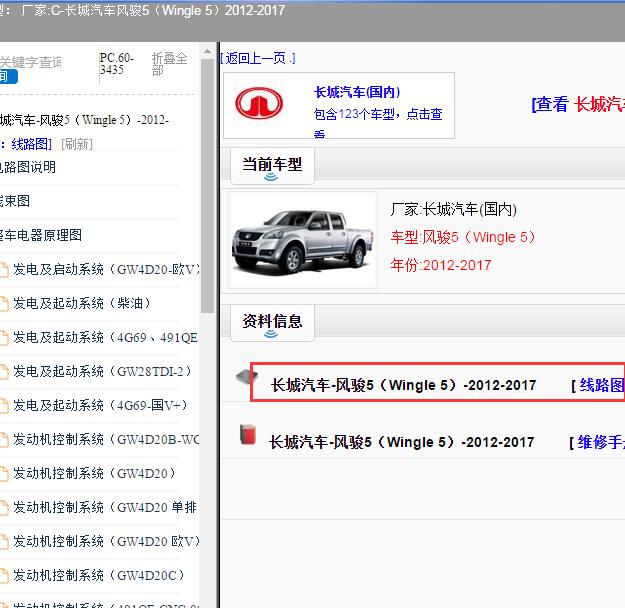Open 发电及启动系统（GW4D20-欧V） diagram

pyautogui.click(x=106, y=270)
